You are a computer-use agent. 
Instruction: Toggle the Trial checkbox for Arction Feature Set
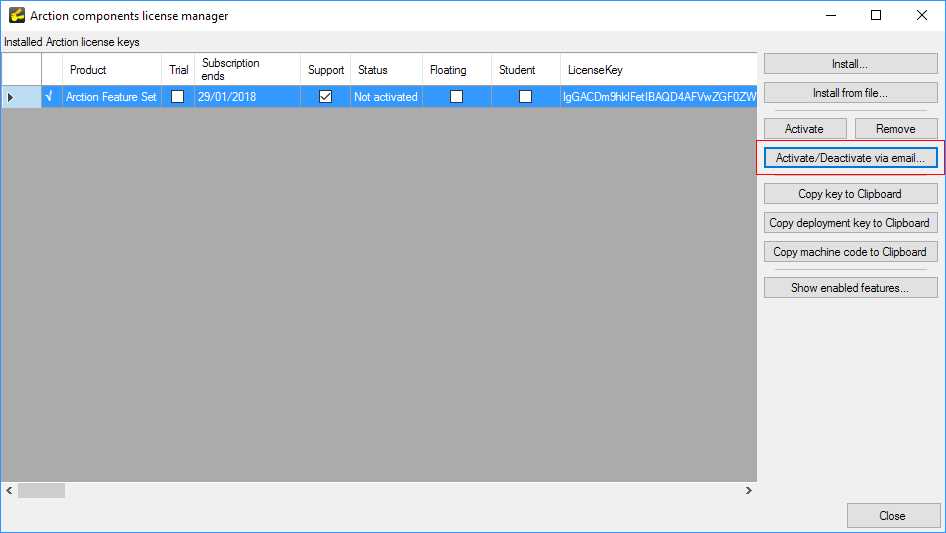177,97
